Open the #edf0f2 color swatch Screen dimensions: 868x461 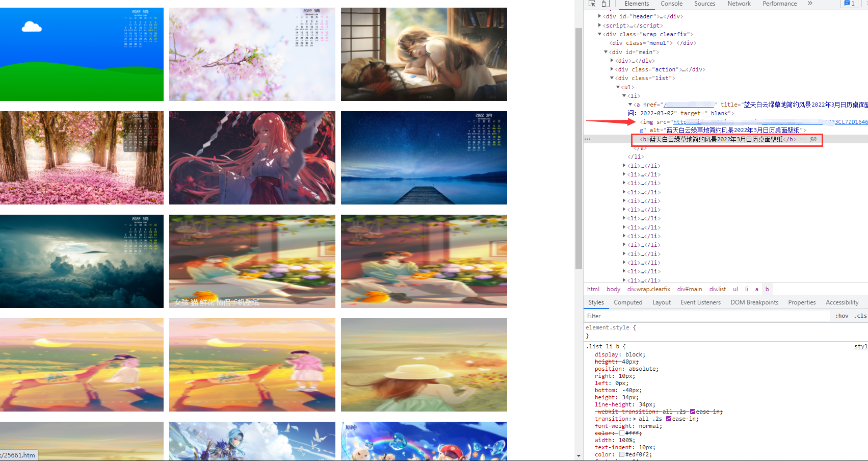pyautogui.click(x=622, y=454)
